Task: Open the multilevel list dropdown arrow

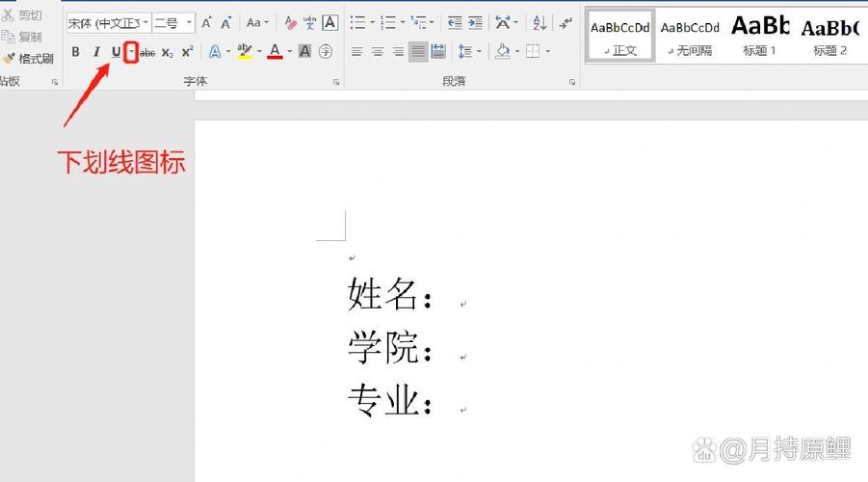Action: pos(432,23)
